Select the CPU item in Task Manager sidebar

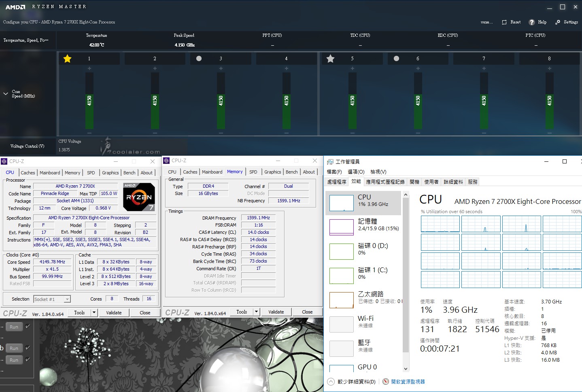pyautogui.click(x=363, y=203)
